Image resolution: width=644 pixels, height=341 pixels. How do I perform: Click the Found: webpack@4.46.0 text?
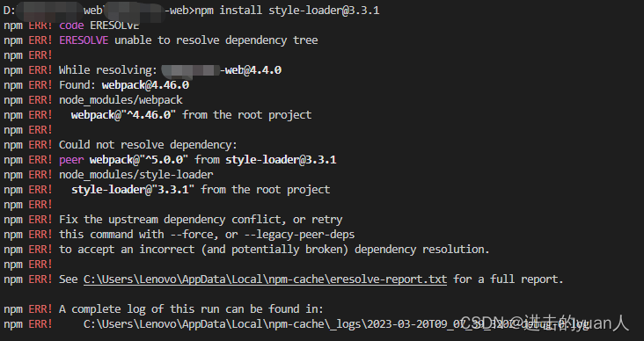[124, 85]
